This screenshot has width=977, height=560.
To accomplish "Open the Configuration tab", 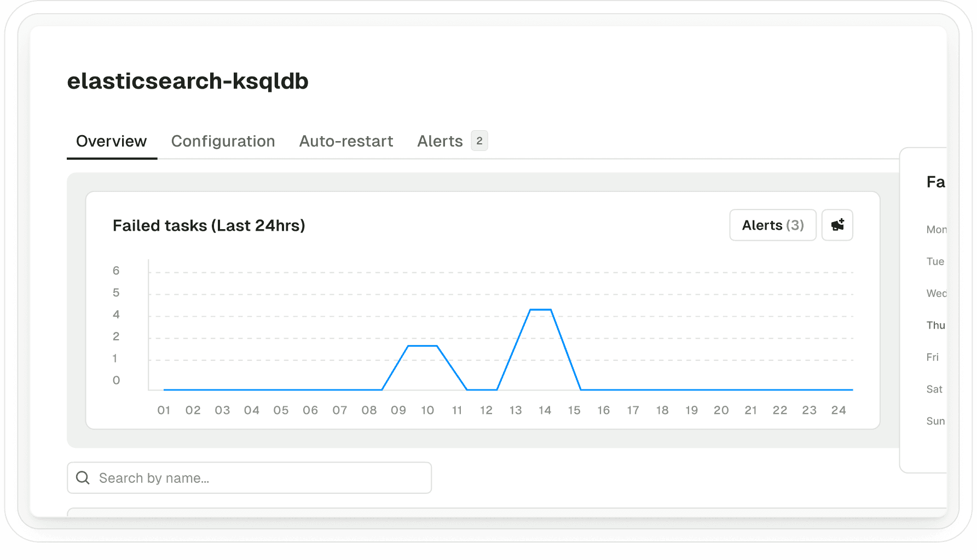I will [223, 141].
